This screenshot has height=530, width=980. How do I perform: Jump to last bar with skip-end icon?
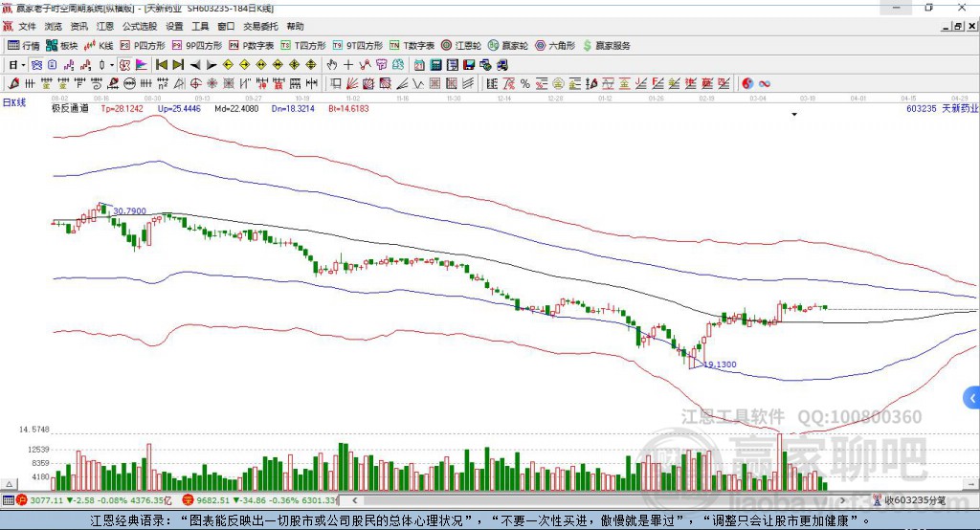pos(178,64)
